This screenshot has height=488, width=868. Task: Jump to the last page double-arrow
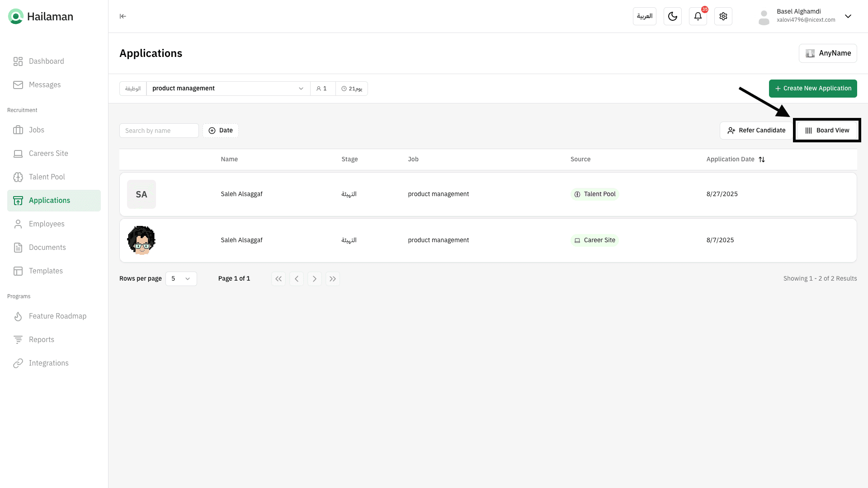(x=332, y=279)
